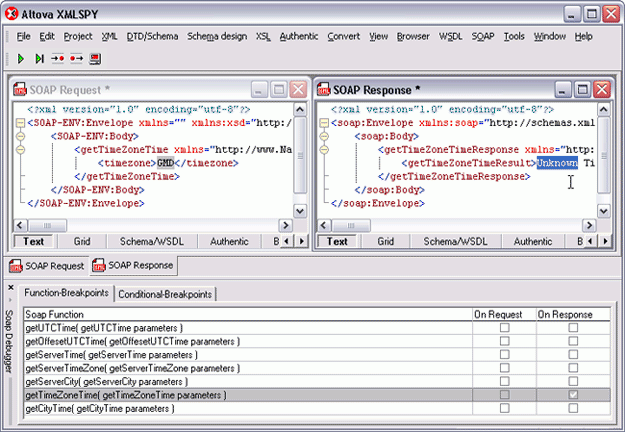Open the DTD/Schema menu
The width and height of the screenshot is (625, 432).
(152, 36)
